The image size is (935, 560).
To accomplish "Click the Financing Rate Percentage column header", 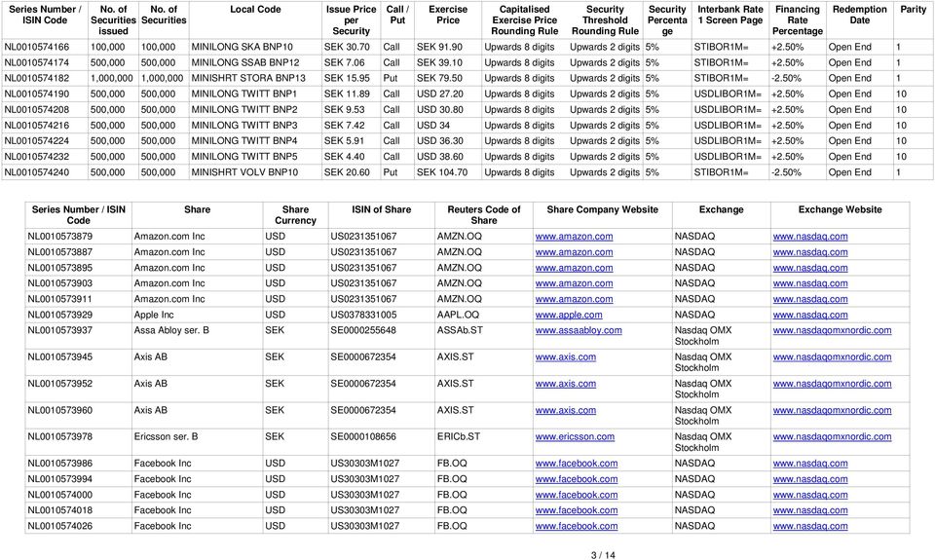I will [798, 20].
